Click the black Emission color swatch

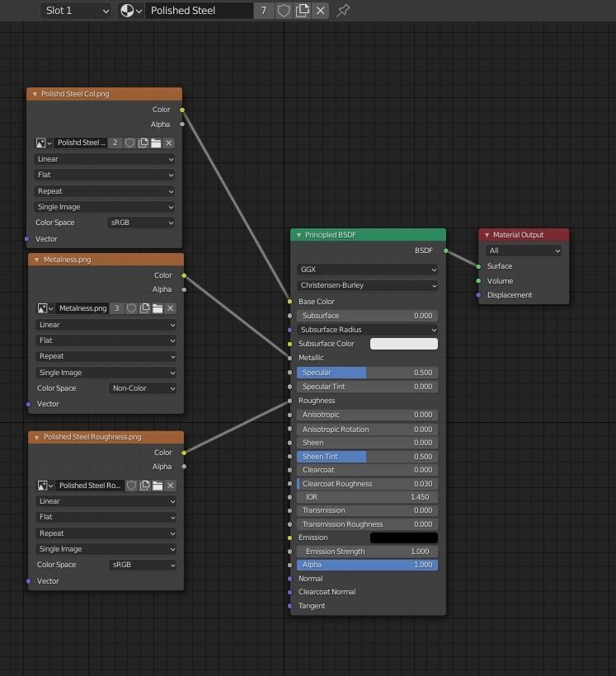click(x=404, y=538)
